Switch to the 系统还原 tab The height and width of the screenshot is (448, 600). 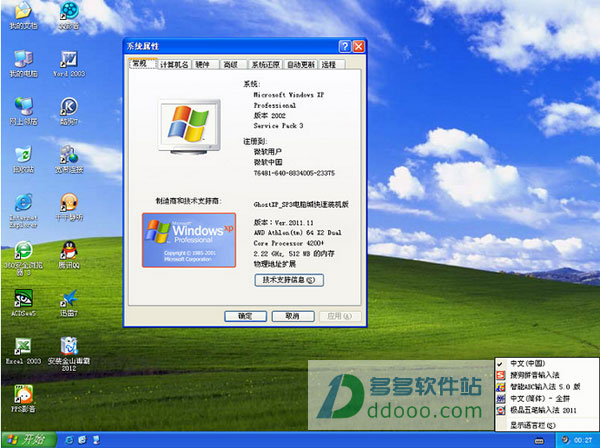(x=266, y=65)
